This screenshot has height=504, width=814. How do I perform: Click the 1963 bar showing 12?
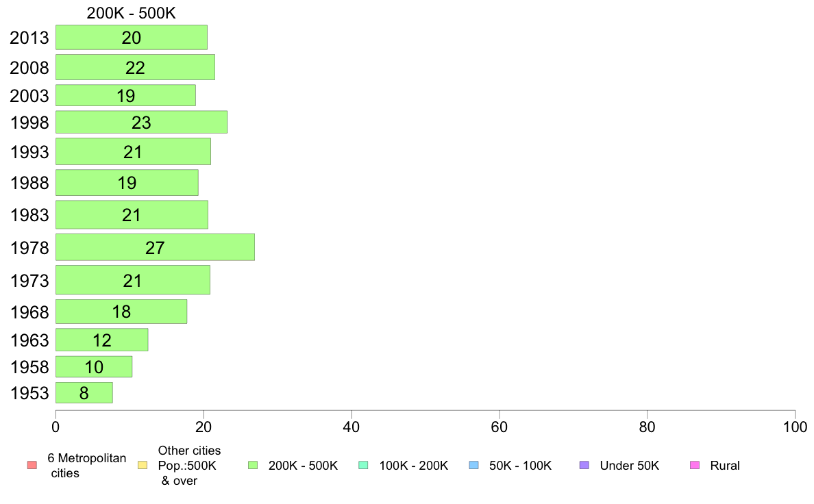point(101,340)
